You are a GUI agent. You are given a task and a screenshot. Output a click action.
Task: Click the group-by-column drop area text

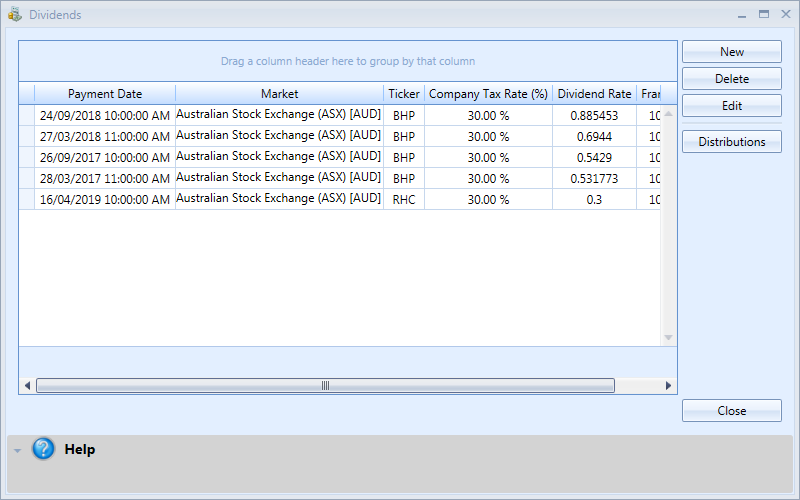[x=347, y=61]
